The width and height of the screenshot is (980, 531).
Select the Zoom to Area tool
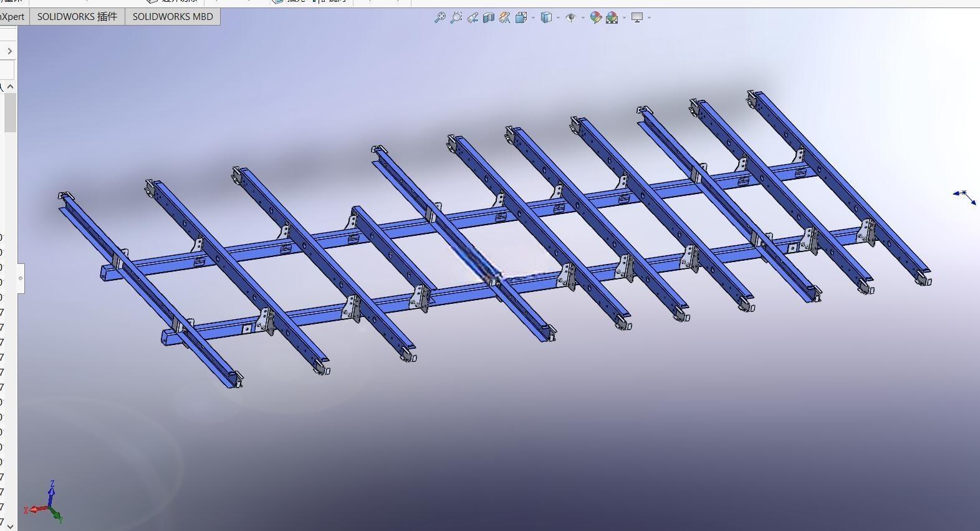[x=456, y=17]
